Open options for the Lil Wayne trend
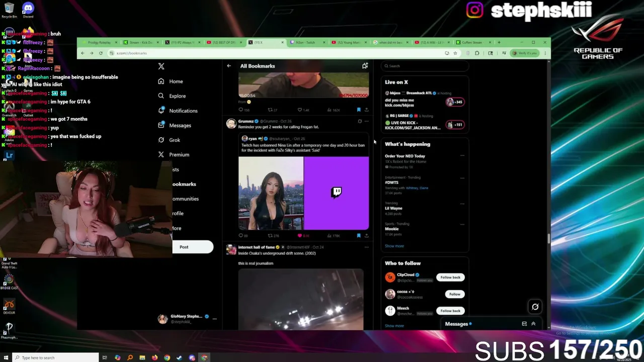 [462, 204]
